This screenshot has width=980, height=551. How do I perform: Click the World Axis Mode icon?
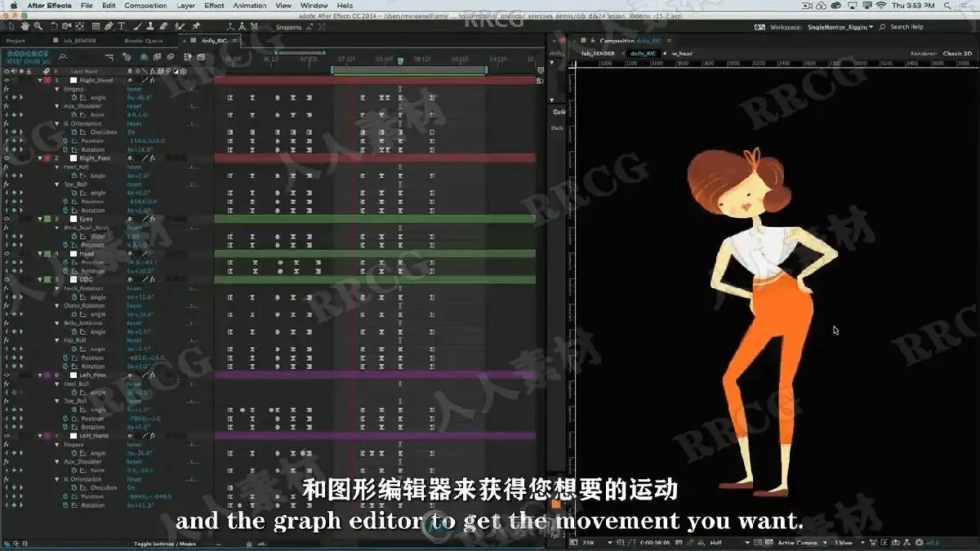click(x=242, y=27)
